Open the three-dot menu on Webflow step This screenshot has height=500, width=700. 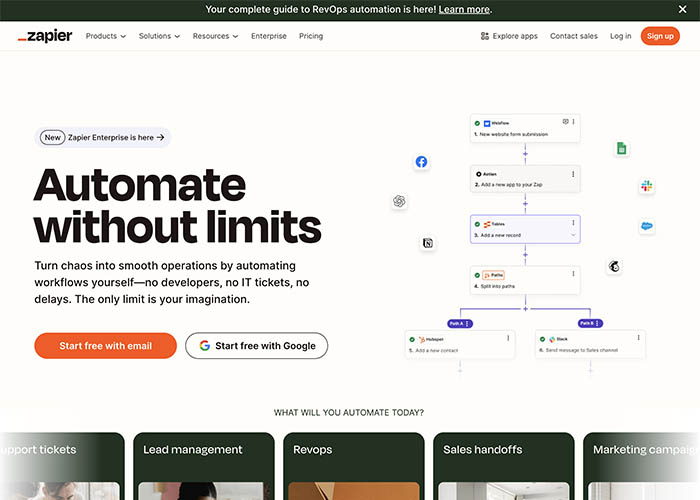click(x=573, y=121)
